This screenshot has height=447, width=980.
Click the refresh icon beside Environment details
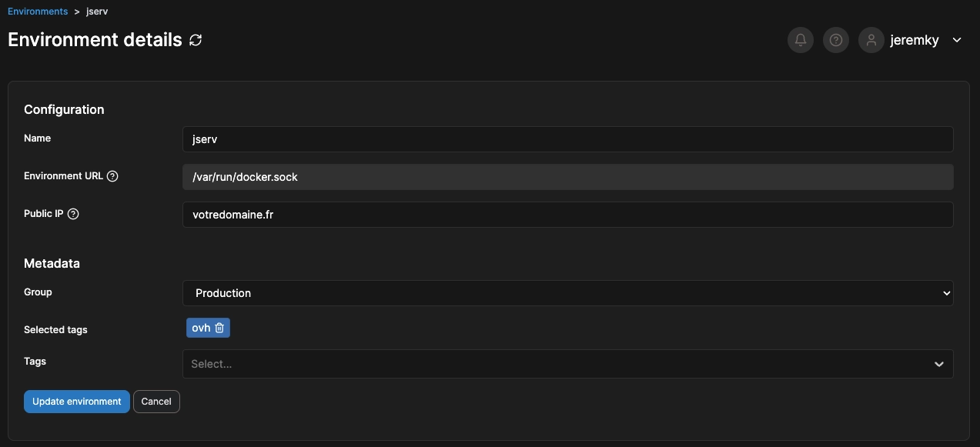click(196, 40)
